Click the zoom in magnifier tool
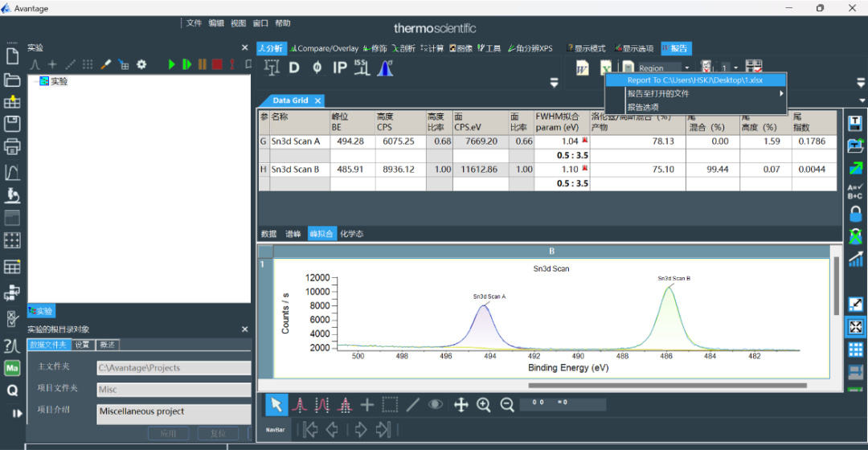The image size is (868, 450). 484,405
